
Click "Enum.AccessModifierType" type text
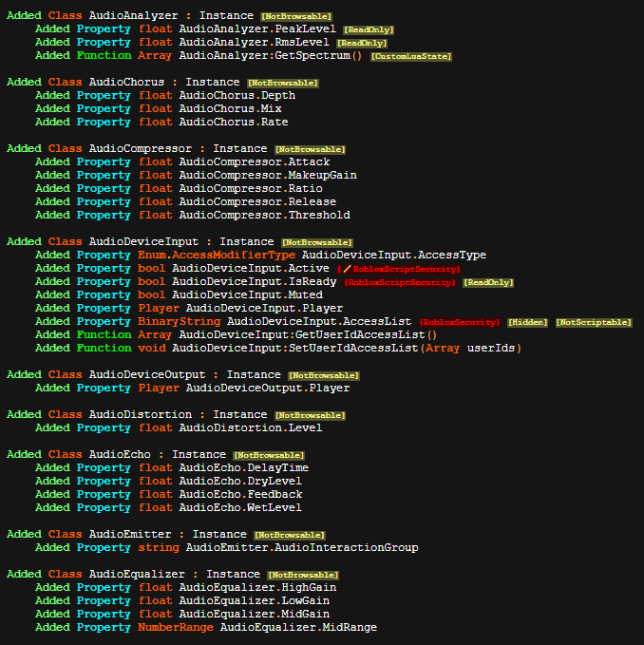tap(217, 255)
